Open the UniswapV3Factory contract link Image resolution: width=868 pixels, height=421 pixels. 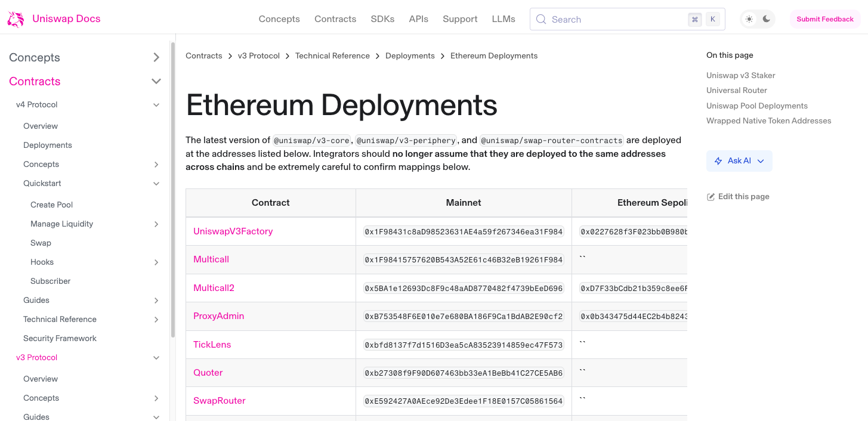[232, 231]
